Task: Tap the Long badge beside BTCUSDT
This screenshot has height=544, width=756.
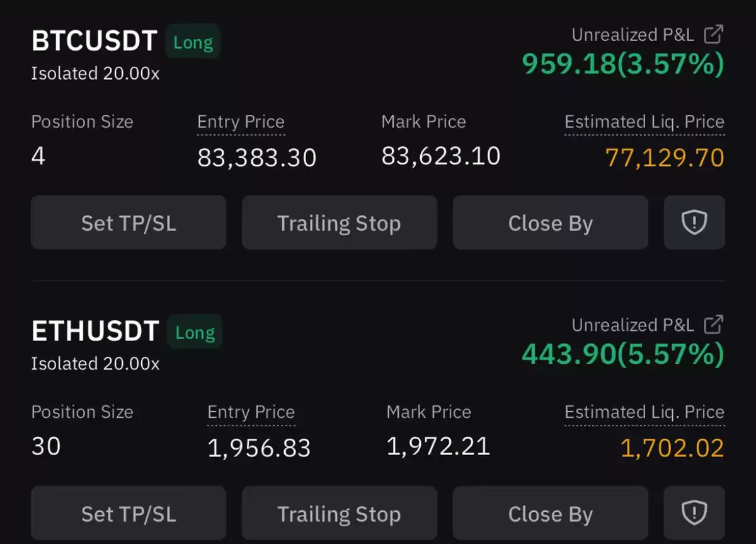Action: [x=193, y=42]
